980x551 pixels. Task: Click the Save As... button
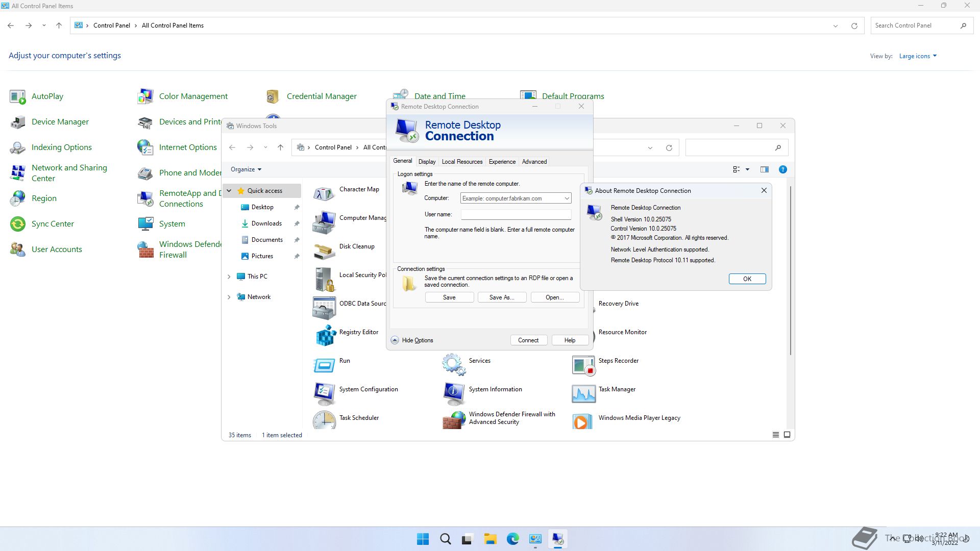[502, 297]
